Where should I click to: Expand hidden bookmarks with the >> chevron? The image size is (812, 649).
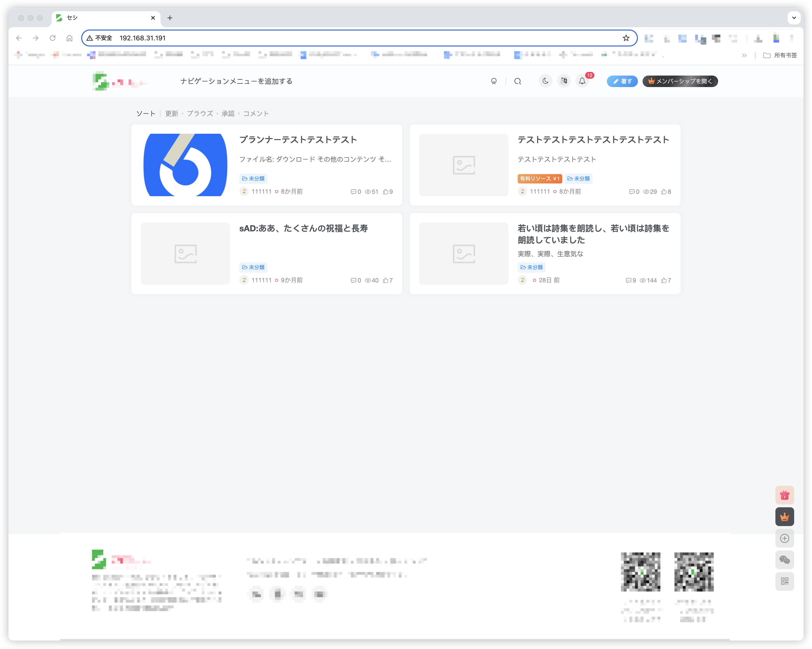(x=744, y=55)
